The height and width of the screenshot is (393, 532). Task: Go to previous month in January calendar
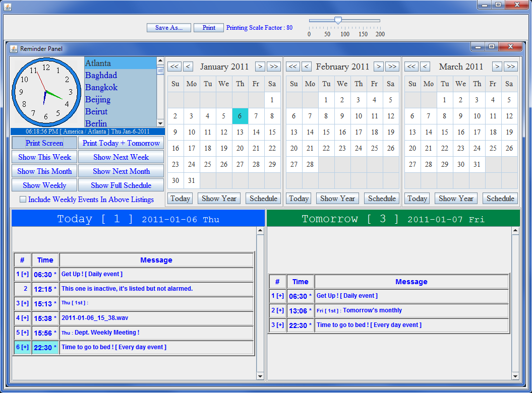(188, 67)
